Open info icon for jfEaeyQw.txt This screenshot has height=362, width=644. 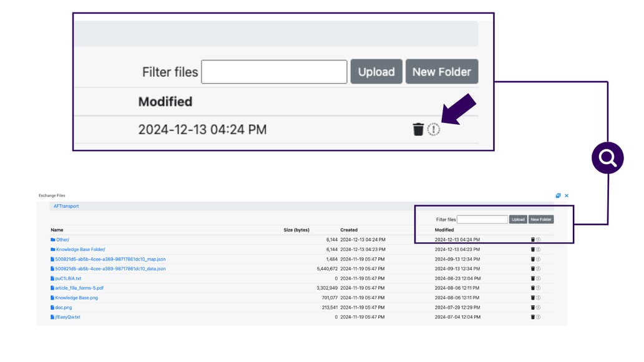pos(538,317)
